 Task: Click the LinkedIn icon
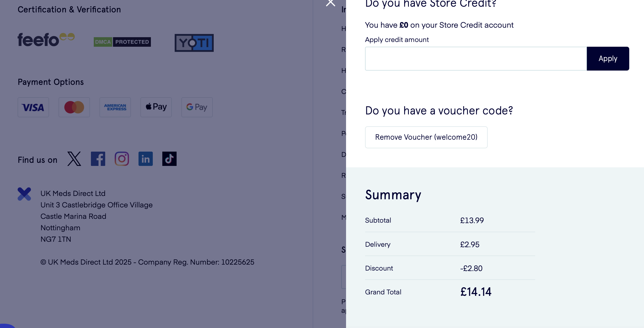click(145, 159)
